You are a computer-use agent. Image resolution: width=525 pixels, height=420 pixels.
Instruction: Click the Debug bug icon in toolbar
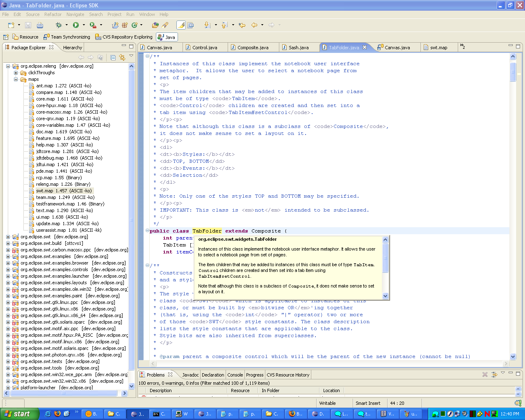click(59, 25)
